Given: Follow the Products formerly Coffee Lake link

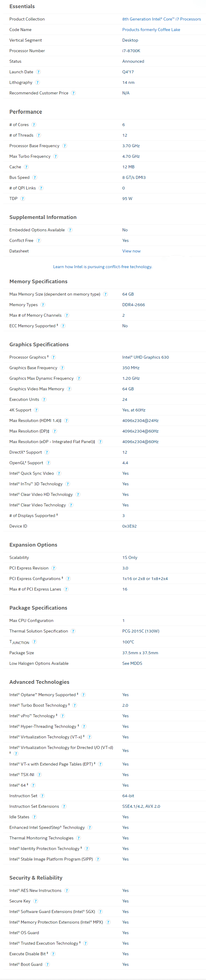Looking at the screenshot, I should click(x=151, y=30).
